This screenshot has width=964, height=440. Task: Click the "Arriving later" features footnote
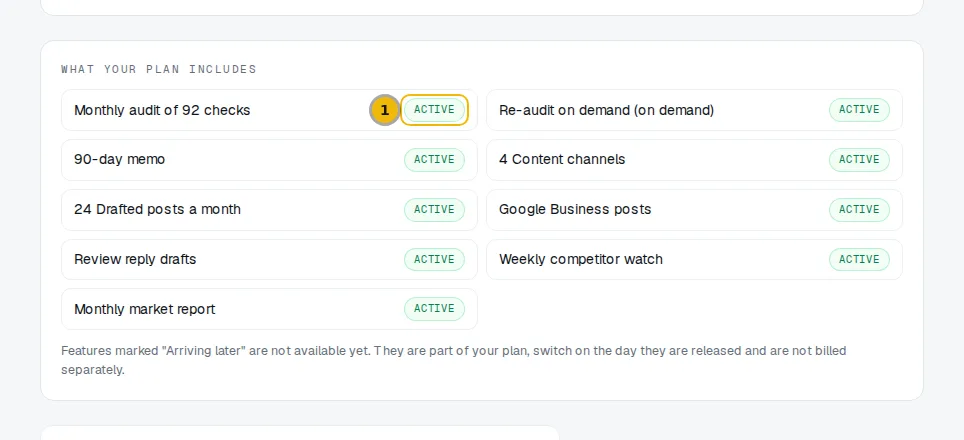[x=454, y=360]
